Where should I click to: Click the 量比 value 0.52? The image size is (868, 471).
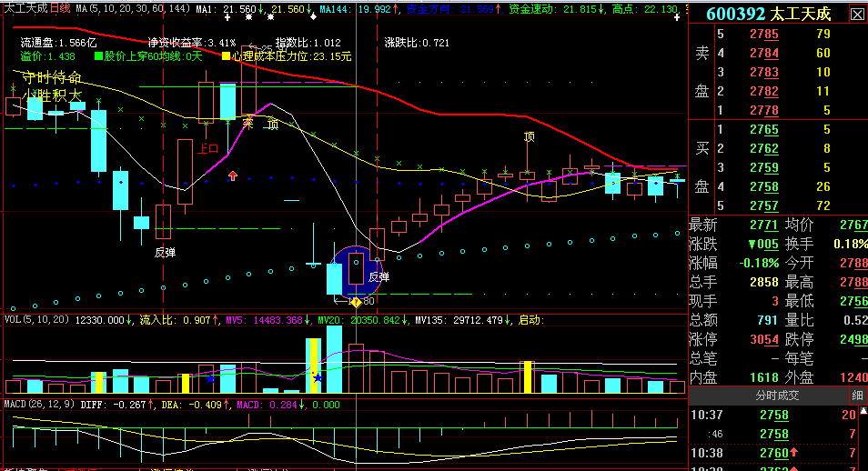coord(854,320)
